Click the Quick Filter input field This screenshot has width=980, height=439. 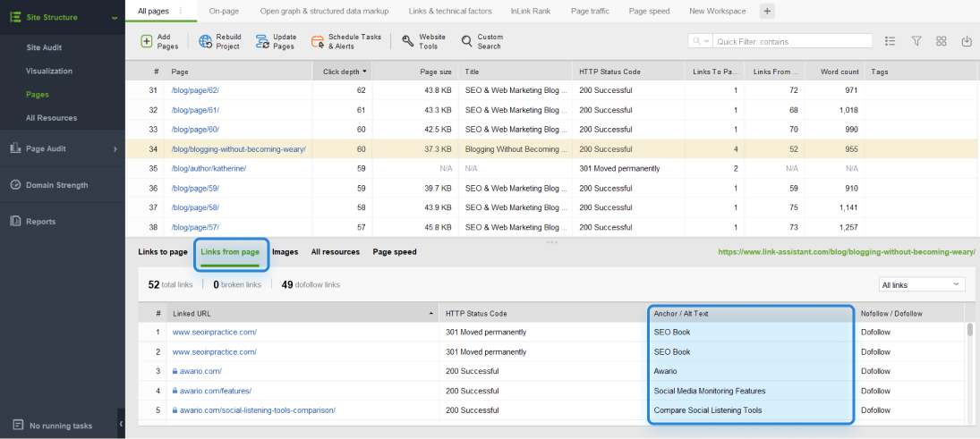click(x=792, y=41)
